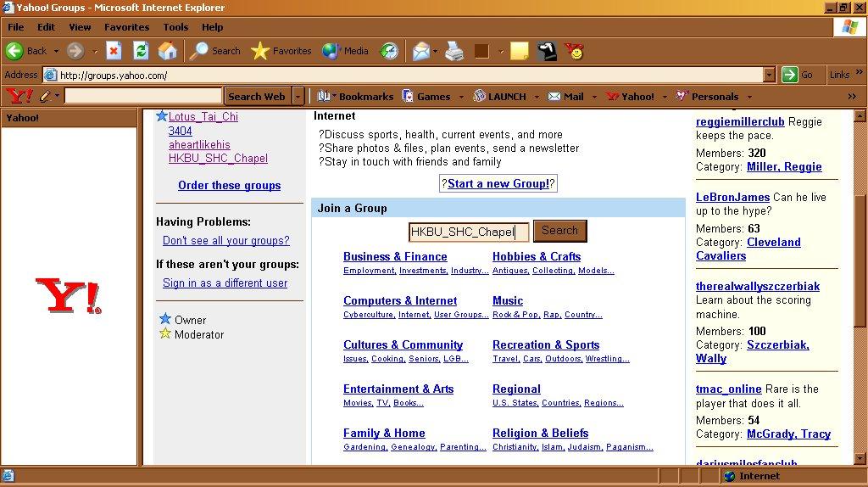This screenshot has height=487, width=868.
Task: Click the Go arrow button
Action: tap(789, 75)
